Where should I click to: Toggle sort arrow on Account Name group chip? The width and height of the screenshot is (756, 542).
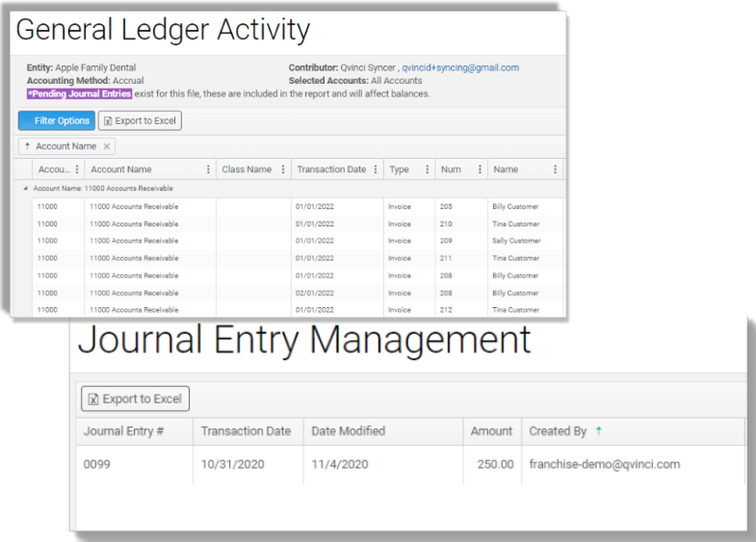tap(27, 146)
